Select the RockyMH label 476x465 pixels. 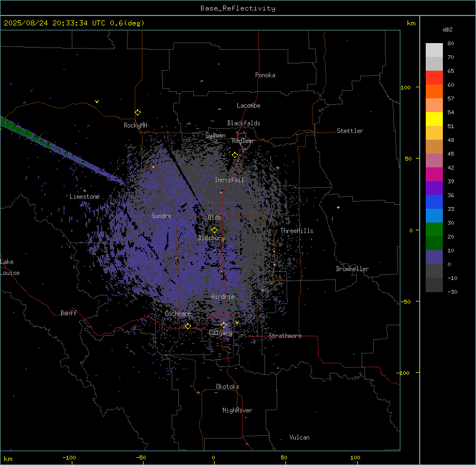135,125
